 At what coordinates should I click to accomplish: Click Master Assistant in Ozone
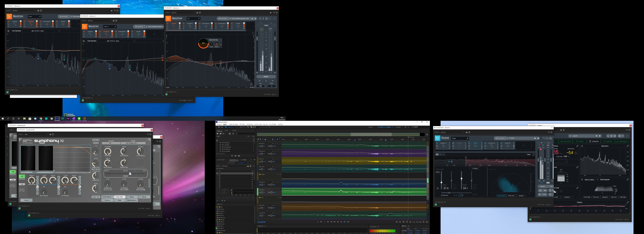pos(500,138)
